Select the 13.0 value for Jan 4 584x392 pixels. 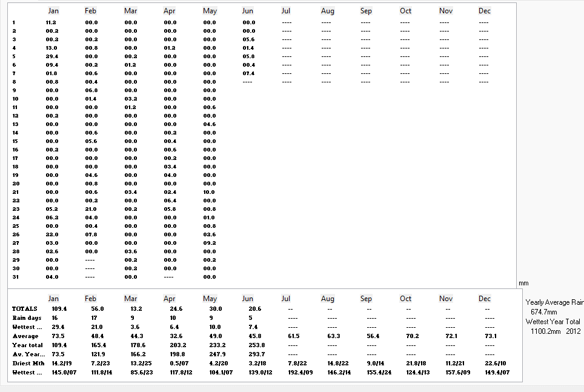pyautogui.click(x=51, y=48)
